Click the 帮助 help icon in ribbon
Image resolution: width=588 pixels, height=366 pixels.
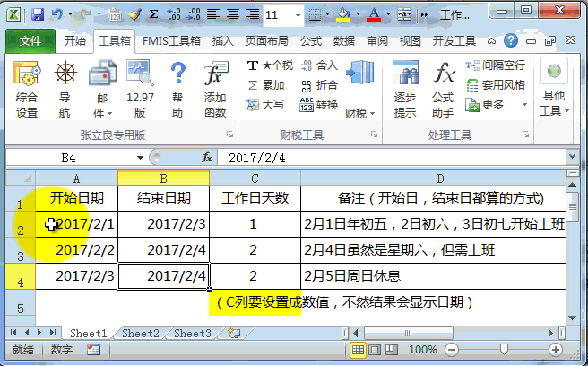point(177,90)
